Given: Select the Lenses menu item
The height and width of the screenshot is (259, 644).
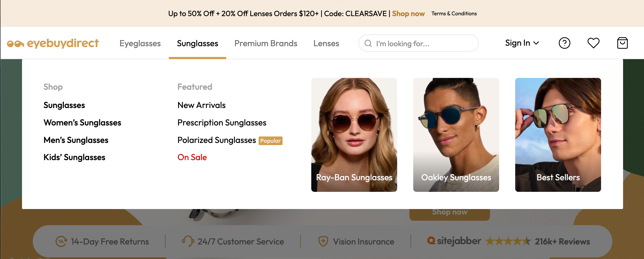Looking at the screenshot, I should (326, 43).
